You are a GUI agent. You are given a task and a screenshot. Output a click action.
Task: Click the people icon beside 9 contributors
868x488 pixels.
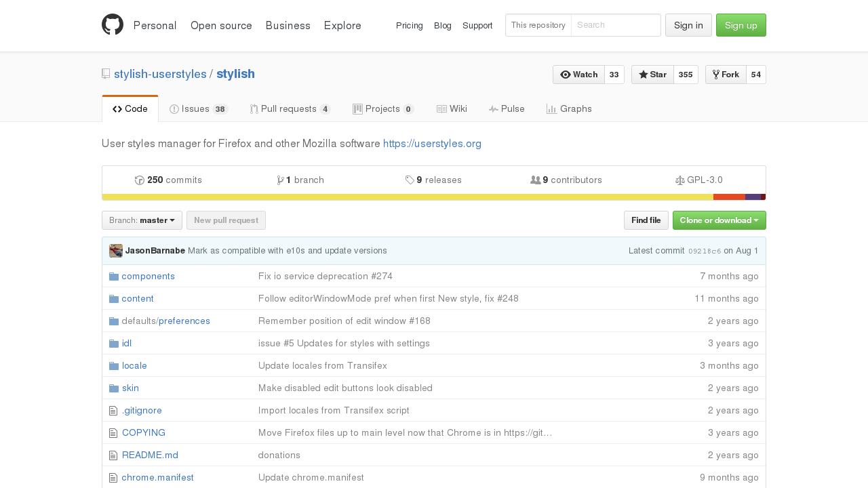pos(536,180)
